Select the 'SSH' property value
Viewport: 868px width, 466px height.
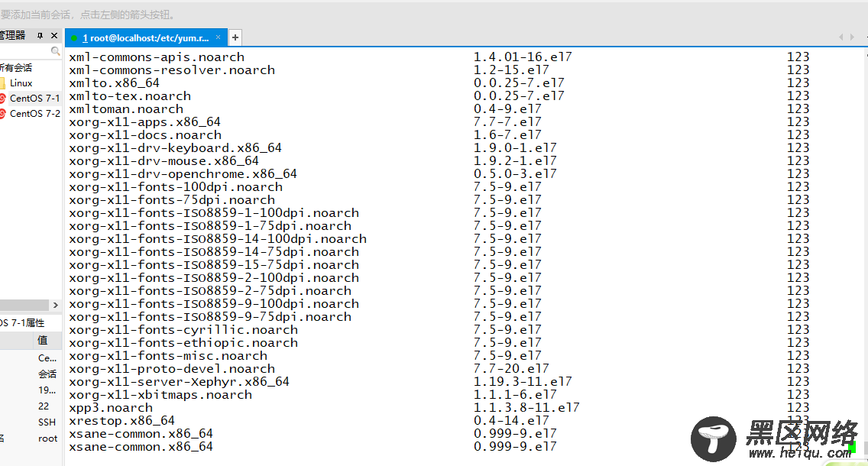coord(47,422)
